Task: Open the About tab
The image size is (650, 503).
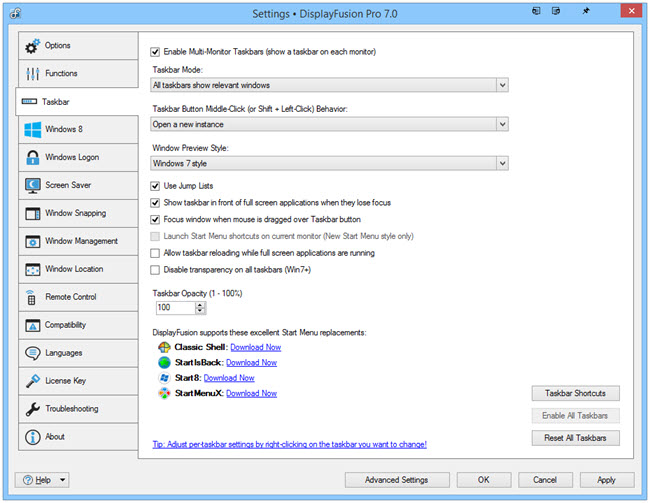Action: tap(78, 437)
